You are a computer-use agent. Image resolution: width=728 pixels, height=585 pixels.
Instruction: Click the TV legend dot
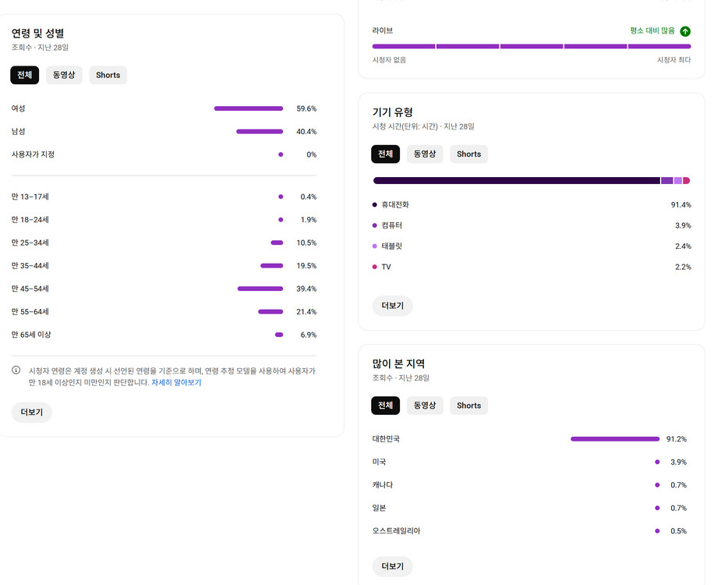coord(375,267)
